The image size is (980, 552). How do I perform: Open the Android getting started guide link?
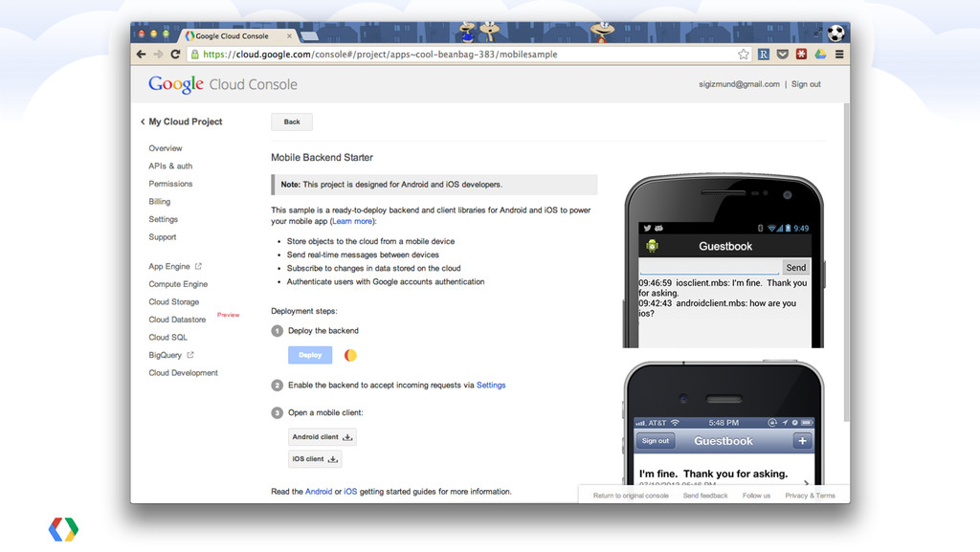coord(318,492)
